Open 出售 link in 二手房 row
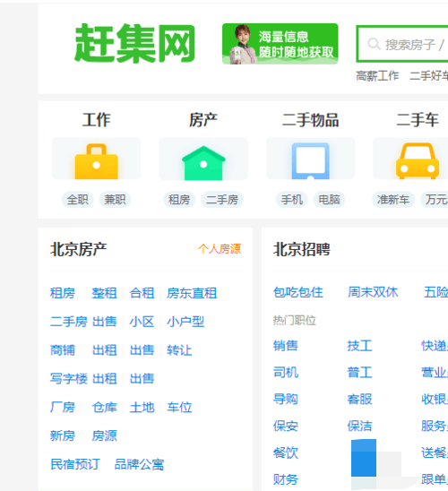This screenshot has height=491, width=448. pos(105,322)
